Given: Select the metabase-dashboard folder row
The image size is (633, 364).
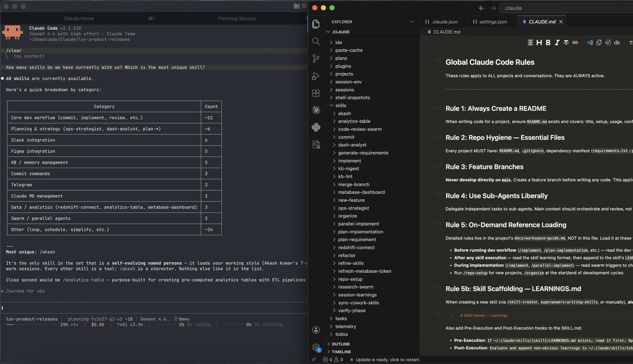Looking at the screenshot, I should (372, 192).
